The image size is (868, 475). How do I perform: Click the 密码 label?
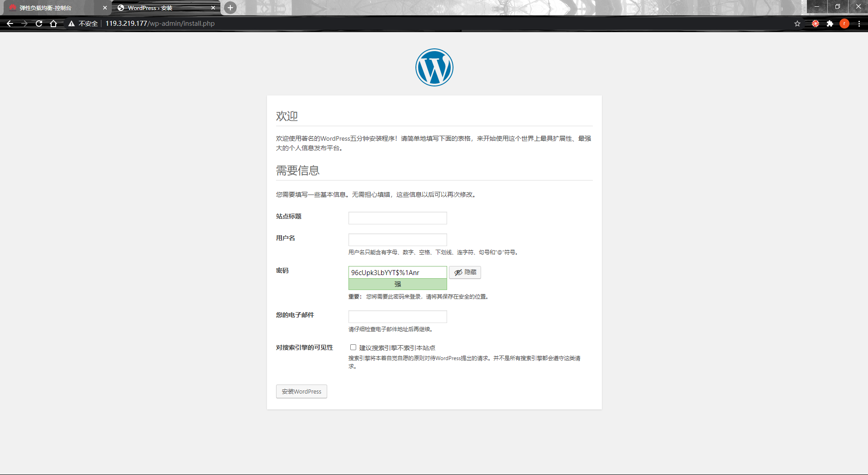[282, 271]
